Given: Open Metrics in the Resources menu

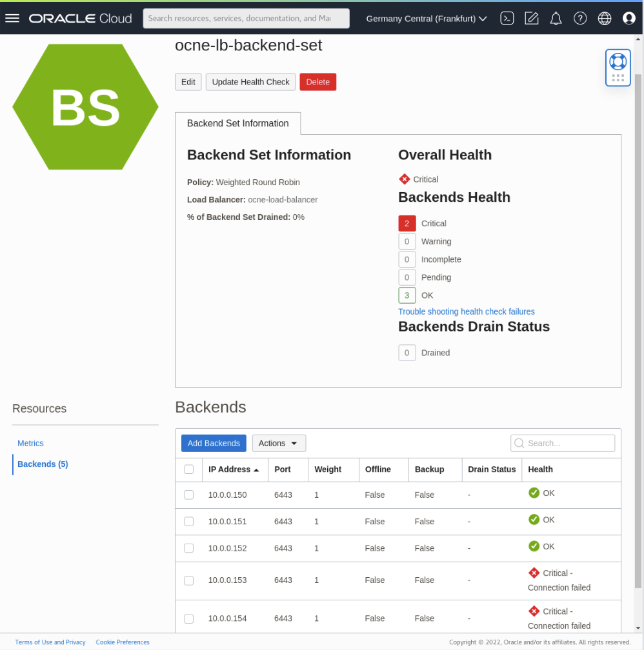Looking at the screenshot, I should click(x=30, y=443).
